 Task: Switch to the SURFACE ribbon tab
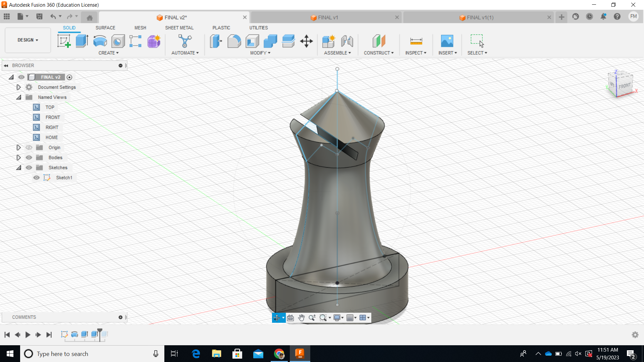pos(105,28)
